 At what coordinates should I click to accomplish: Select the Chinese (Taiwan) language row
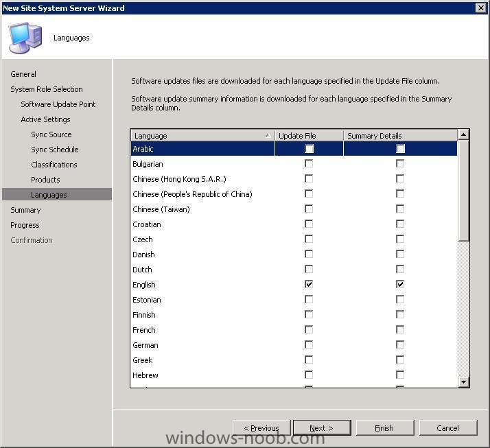[x=294, y=209]
